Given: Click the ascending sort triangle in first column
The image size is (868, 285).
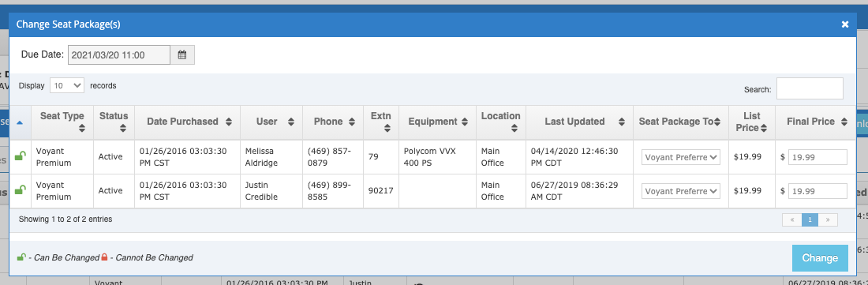Looking at the screenshot, I should coord(20,122).
